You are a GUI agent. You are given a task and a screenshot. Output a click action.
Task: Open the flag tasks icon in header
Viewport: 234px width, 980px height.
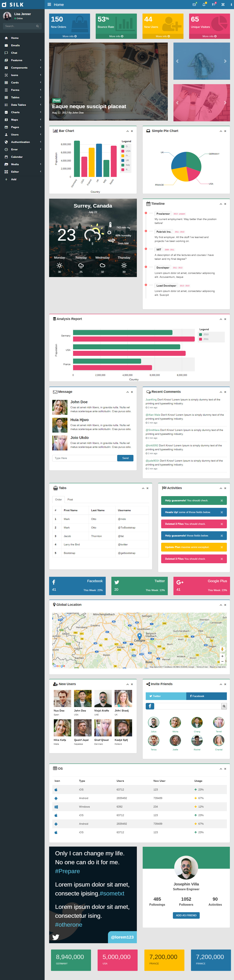pyautogui.click(x=213, y=5)
